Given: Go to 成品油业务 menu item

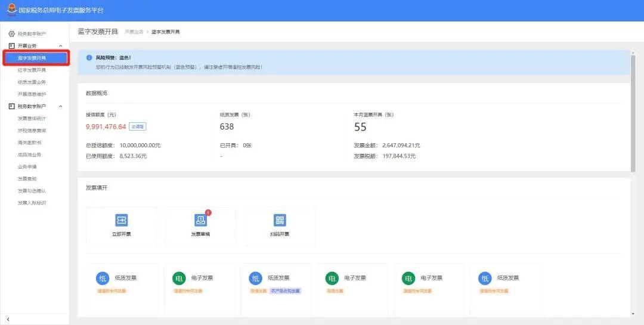Looking at the screenshot, I should click(x=30, y=155).
